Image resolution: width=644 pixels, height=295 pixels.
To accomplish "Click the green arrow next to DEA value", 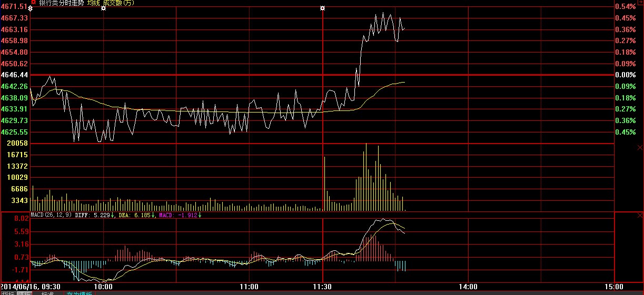I will click(x=153, y=215).
